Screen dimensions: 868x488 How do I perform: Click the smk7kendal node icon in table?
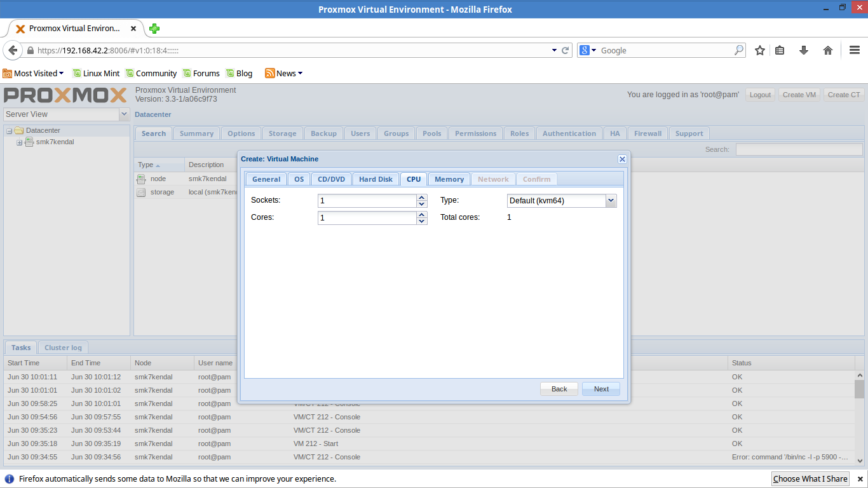141,179
